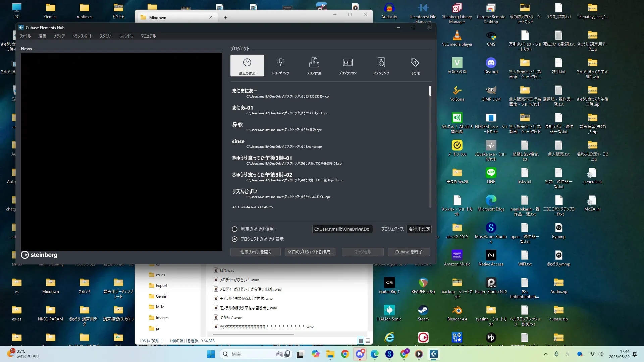Select the その他 category icon

click(415, 65)
